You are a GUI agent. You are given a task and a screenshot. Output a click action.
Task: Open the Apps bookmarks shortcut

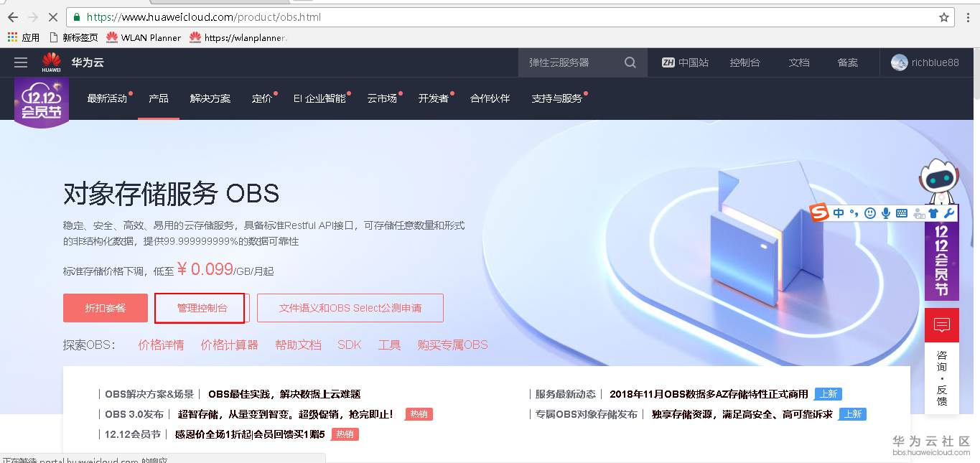click(24, 37)
